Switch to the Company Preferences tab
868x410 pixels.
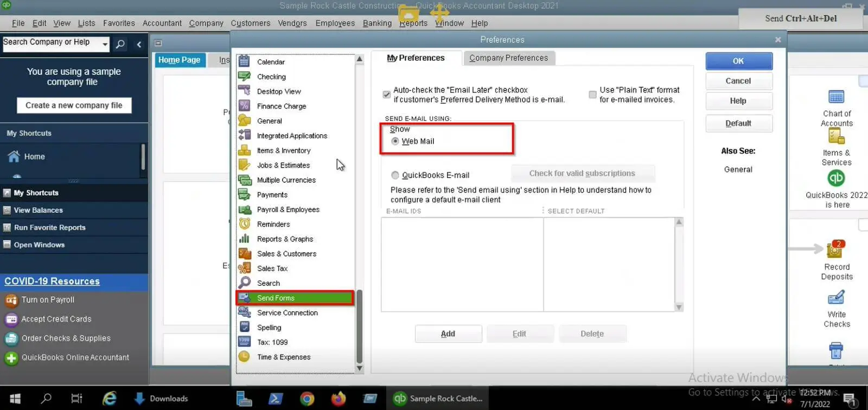tap(508, 58)
